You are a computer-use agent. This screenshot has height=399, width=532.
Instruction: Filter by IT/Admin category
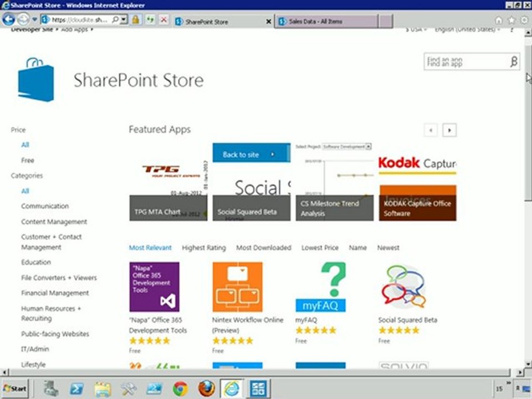[35, 349]
